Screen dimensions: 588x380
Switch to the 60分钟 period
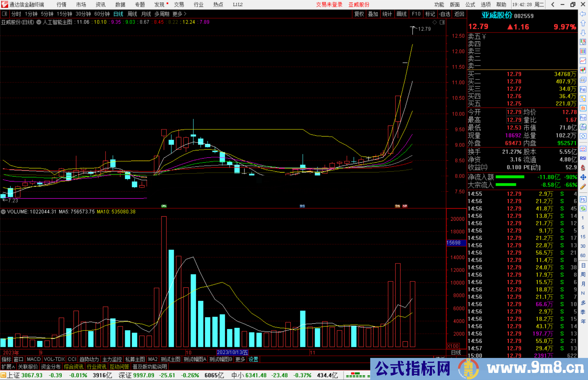tap(102, 14)
